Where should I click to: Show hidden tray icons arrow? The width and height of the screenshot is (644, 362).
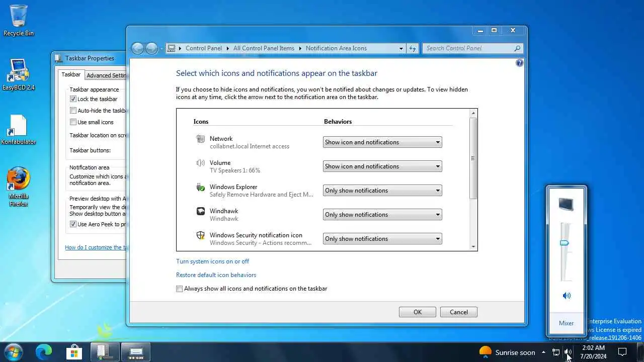[543, 352]
